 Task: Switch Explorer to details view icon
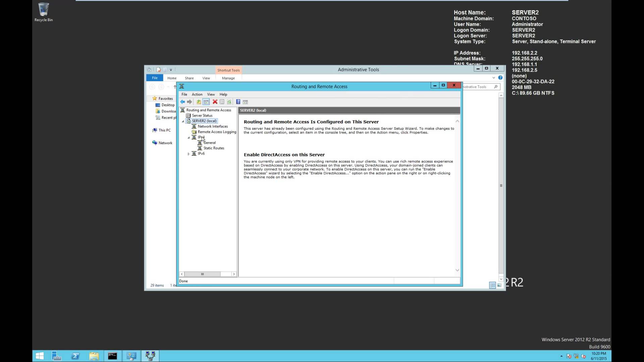tap(492, 285)
